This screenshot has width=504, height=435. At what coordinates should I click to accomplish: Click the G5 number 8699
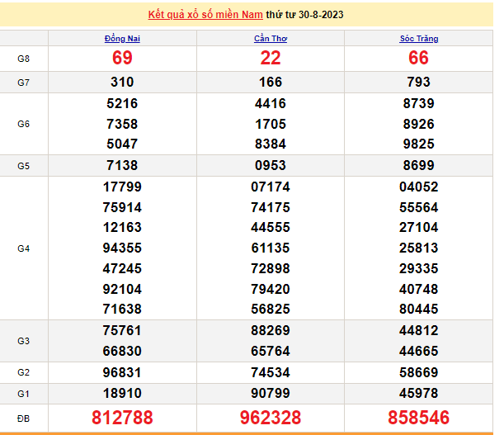coord(418,165)
